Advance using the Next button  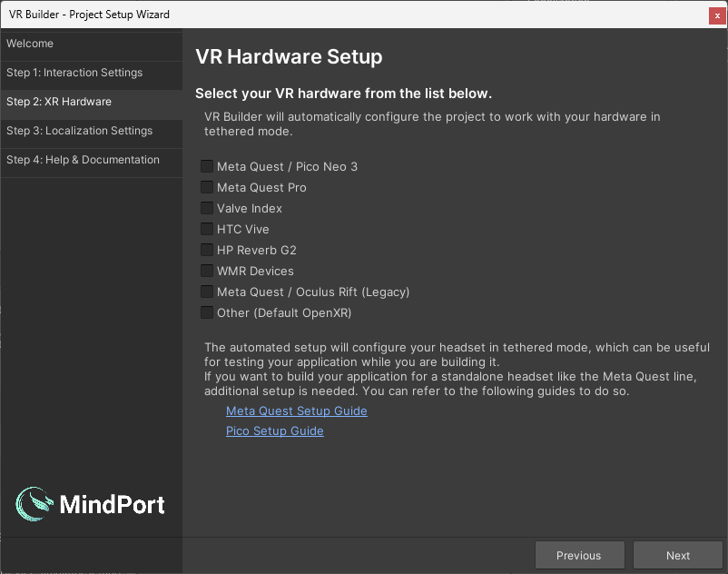tap(677, 555)
